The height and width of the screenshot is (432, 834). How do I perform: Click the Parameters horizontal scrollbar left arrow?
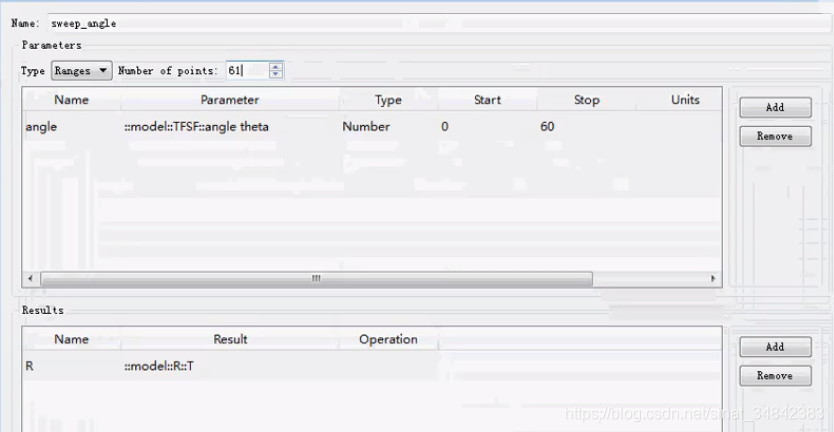click(30, 278)
